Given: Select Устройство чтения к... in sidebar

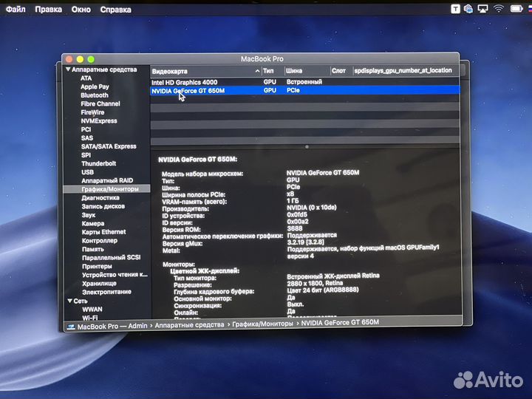Looking at the screenshot, I should tap(115, 275).
